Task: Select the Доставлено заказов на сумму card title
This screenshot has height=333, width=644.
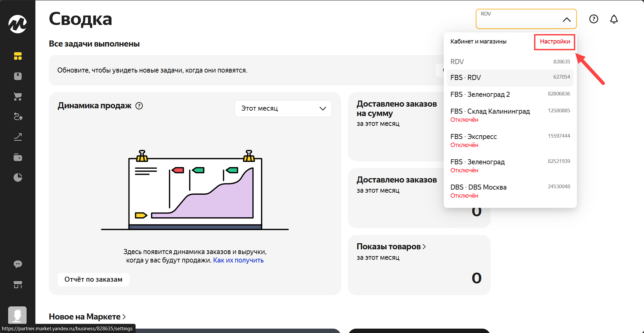Action: (397, 109)
